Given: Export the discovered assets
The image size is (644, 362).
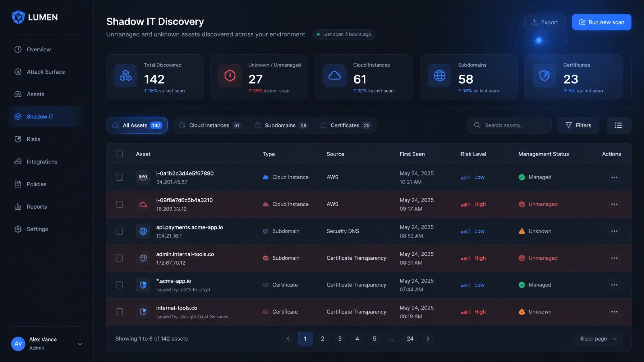Looking at the screenshot, I should pos(544,22).
